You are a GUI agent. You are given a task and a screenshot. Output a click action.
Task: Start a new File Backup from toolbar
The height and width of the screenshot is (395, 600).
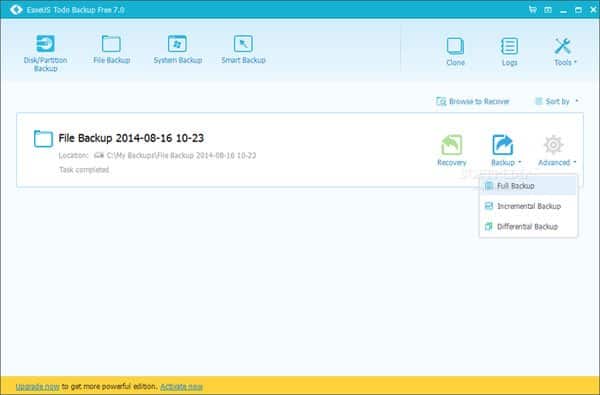111,49
